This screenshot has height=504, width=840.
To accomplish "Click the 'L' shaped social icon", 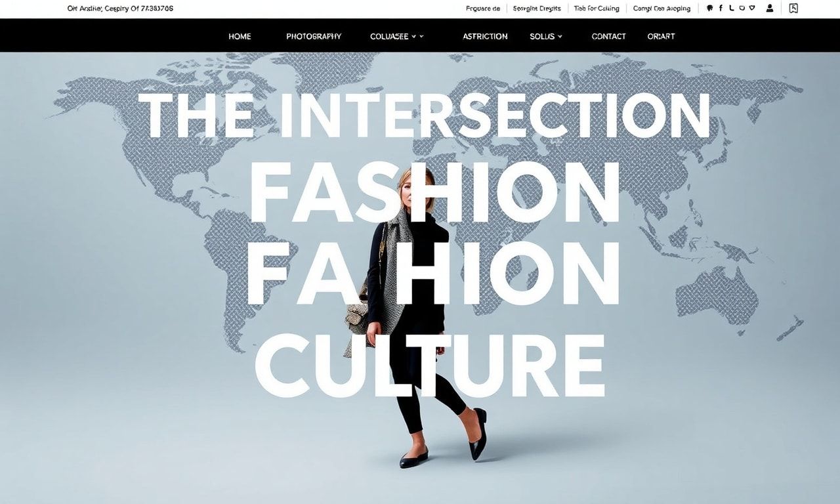I will 731,9.
